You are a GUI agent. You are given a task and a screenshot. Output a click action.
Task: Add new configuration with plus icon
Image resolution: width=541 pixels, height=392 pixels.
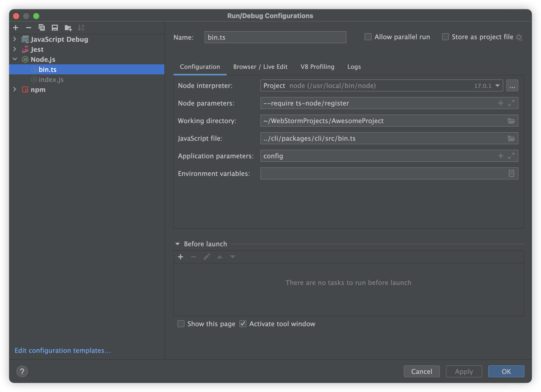16,28
